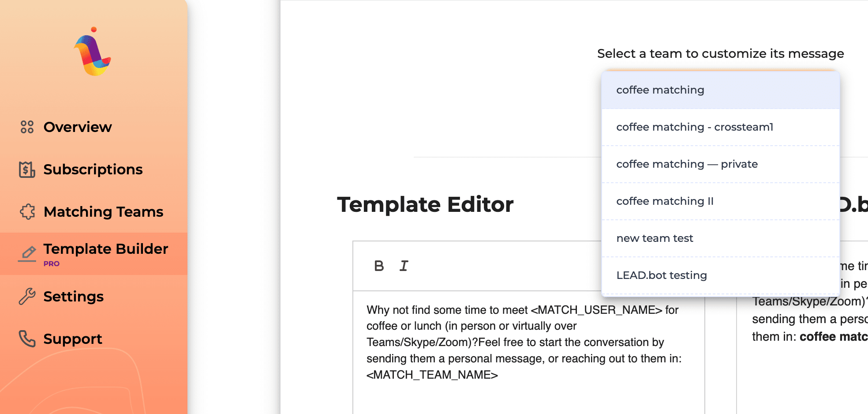Click the Subscriptions receipt icon
Screen dimensions: 868x414
coord(27,169)
